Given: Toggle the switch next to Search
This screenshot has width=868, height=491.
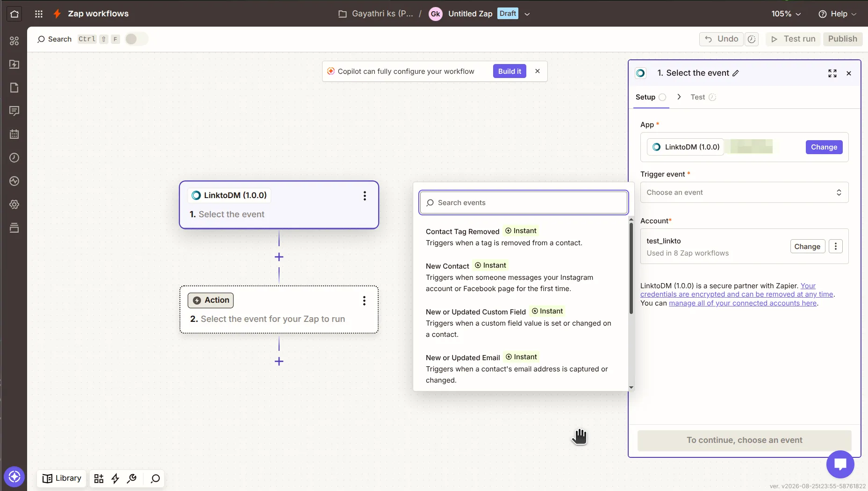Looking at the screenshot, I should pyautogui.click(x=136, y=39).
